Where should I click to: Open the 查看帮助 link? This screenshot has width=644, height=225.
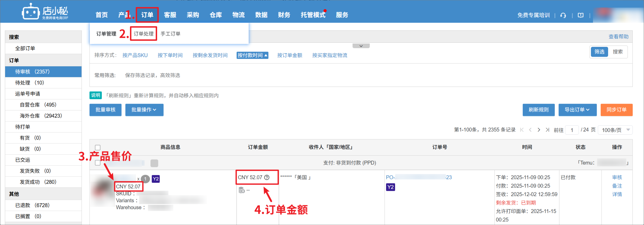[x=618, y=37]
